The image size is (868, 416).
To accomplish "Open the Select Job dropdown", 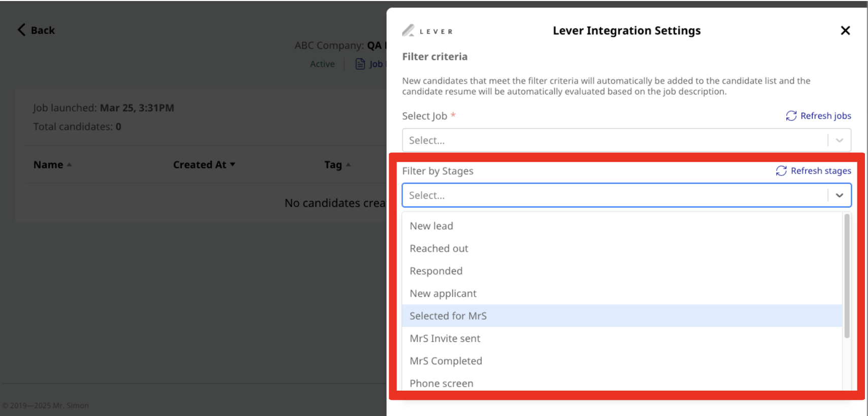I will tap(626, 140).
